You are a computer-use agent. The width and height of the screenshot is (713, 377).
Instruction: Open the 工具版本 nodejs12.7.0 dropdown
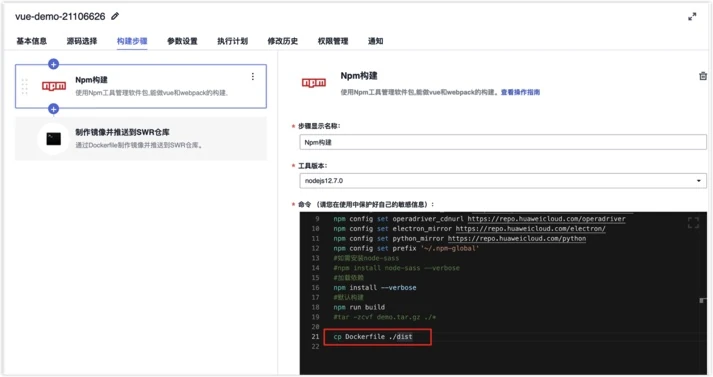point(503,181)
